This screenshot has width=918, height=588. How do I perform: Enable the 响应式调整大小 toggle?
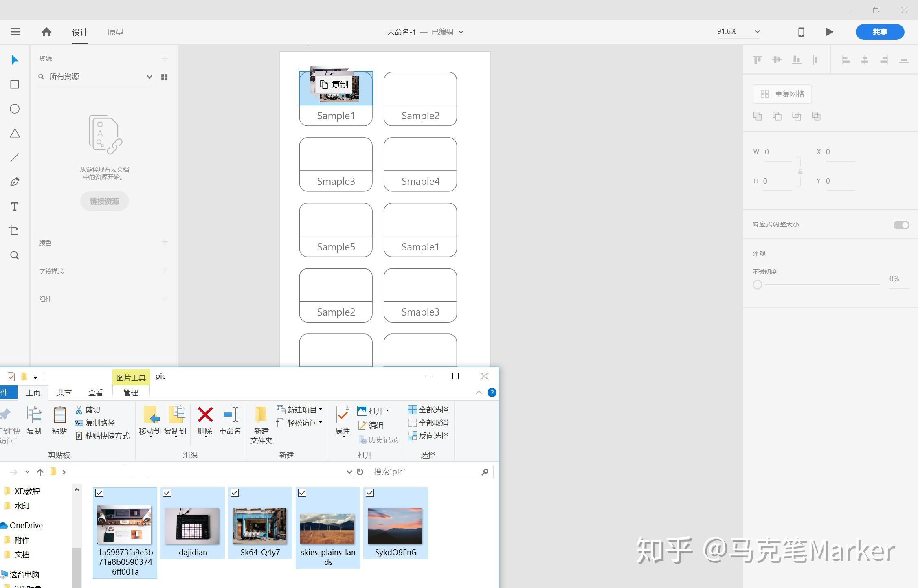[x=900, y=225]
